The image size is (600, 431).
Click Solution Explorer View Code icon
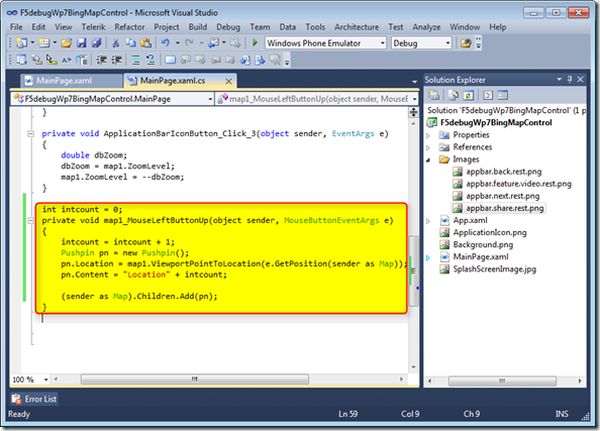click(488, 95)
